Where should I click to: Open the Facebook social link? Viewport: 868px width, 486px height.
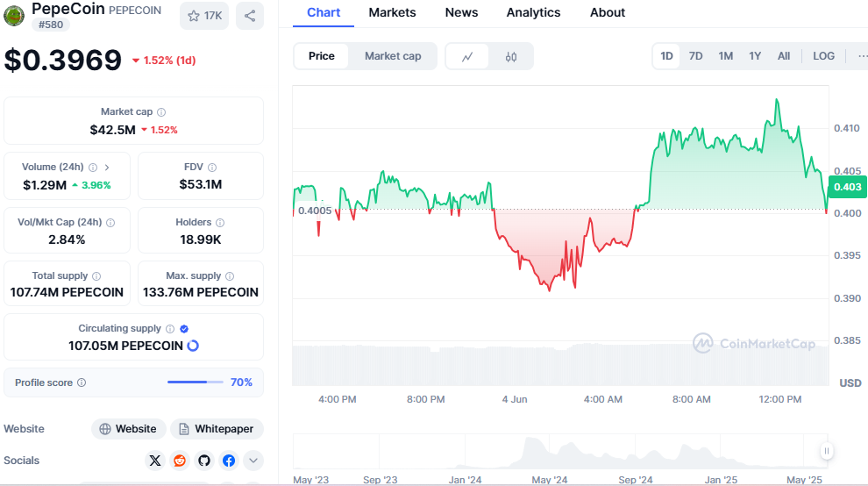click(229, 461)
